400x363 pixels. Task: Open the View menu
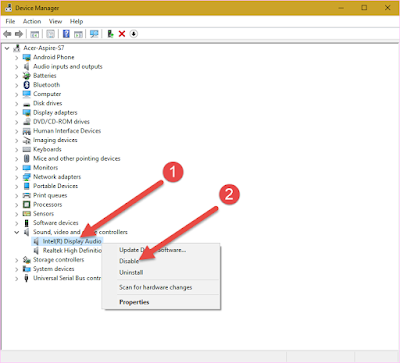55,21
